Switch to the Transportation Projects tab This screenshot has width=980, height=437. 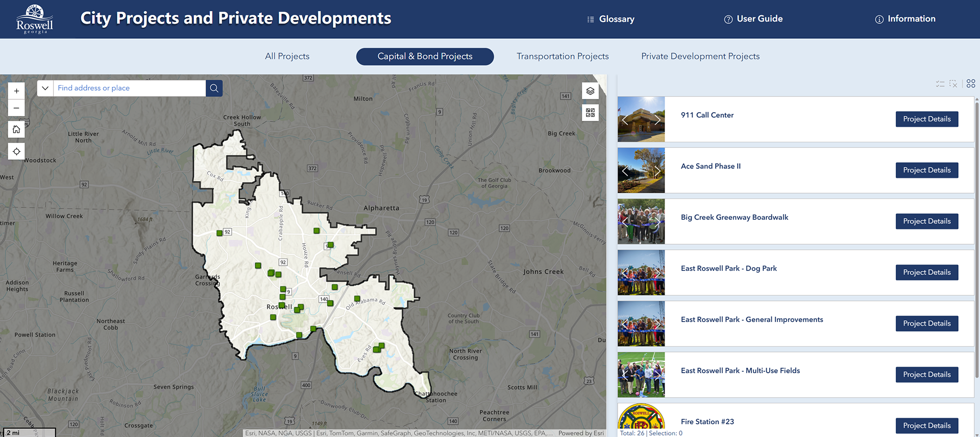pos(562,57)
